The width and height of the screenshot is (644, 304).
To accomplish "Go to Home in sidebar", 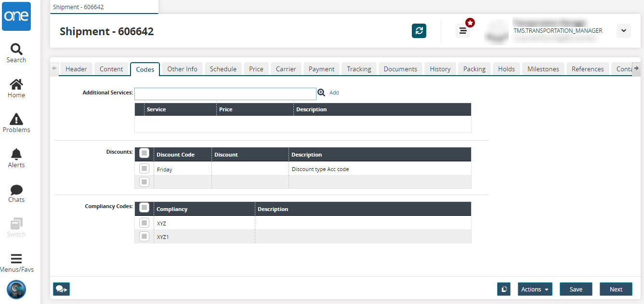I will point(16,89).
